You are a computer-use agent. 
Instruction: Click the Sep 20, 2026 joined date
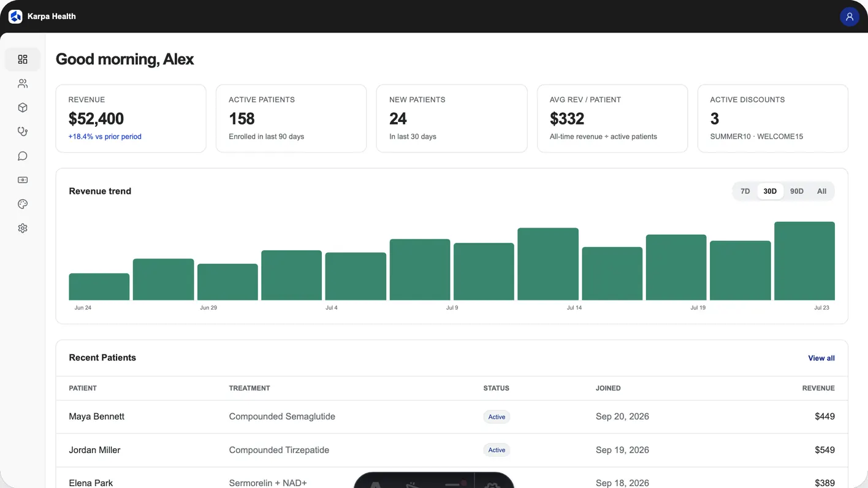(x=622, y=416)
